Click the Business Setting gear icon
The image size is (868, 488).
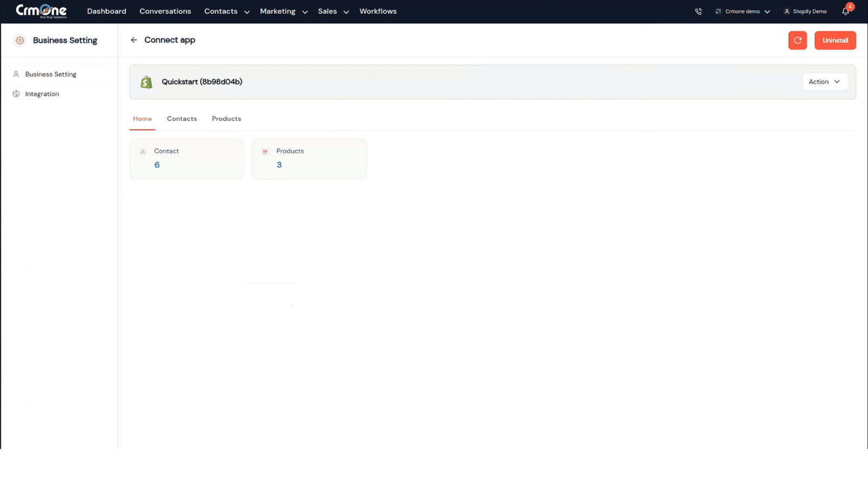pos(20,40)
